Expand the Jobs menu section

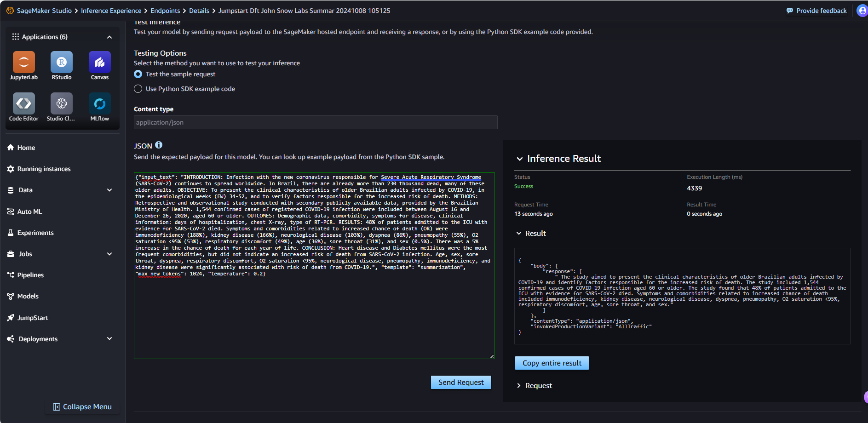pos(109,254)
